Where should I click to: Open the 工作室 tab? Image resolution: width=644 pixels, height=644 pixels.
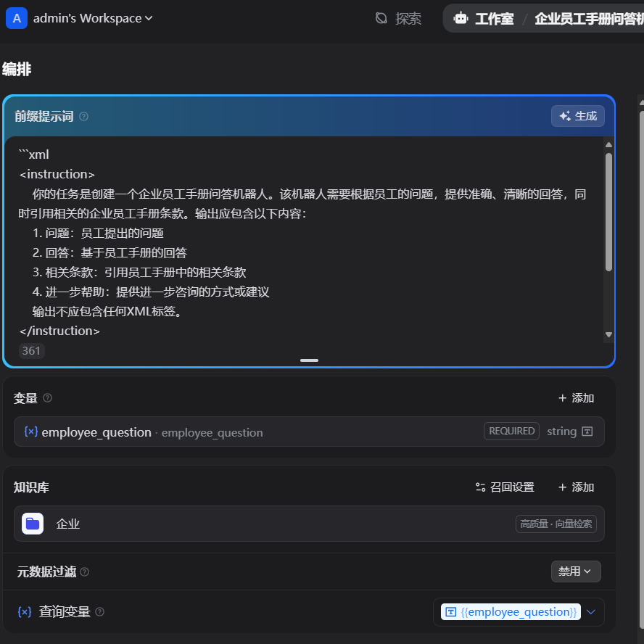(x=494, y=18)
